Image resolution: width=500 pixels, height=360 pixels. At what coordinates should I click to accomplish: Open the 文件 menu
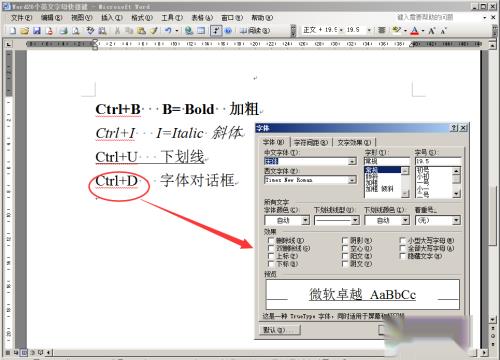(x=22, y=18)
